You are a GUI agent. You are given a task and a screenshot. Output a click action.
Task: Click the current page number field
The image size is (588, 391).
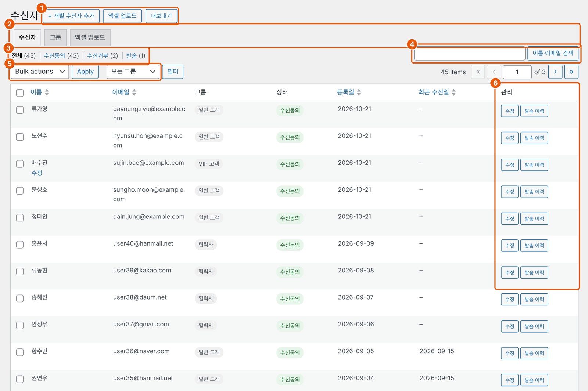pyautogui.click(x=517, y=72)
